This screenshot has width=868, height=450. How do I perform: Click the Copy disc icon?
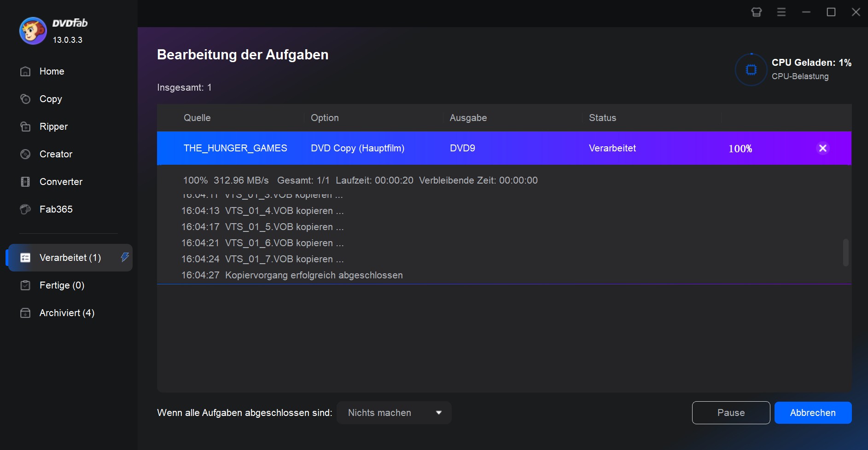(25, 99)
